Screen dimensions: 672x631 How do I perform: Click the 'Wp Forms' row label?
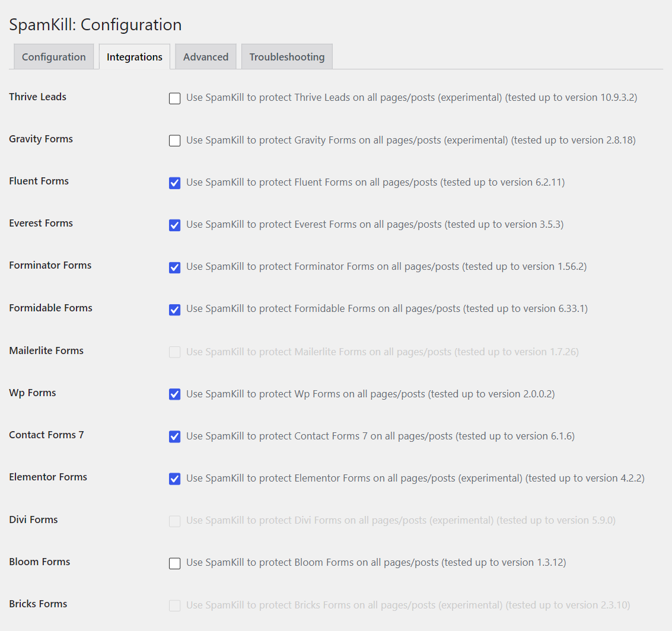[33, 393]
